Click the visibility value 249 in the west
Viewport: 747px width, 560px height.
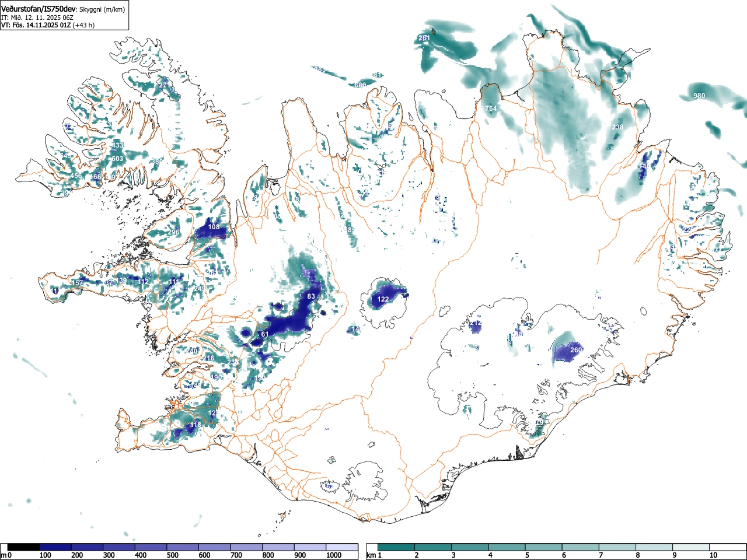click(x=200, y=288)
